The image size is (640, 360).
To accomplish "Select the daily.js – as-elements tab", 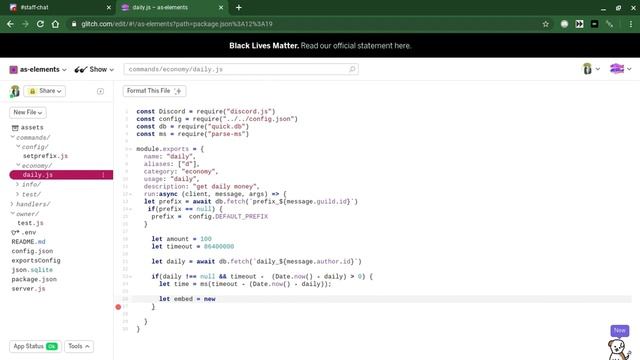I will pos(171,7).
